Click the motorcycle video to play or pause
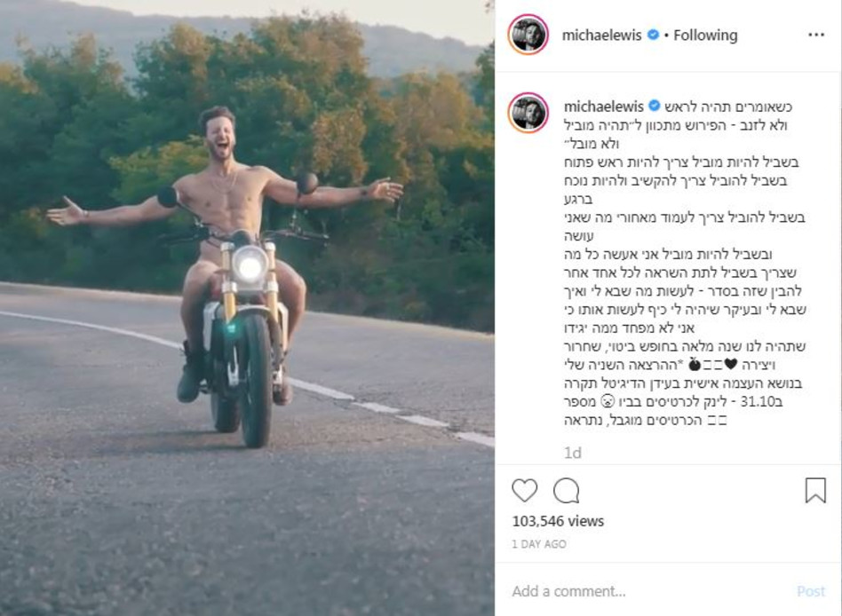 pyautogui.click(x=247, y=308)
